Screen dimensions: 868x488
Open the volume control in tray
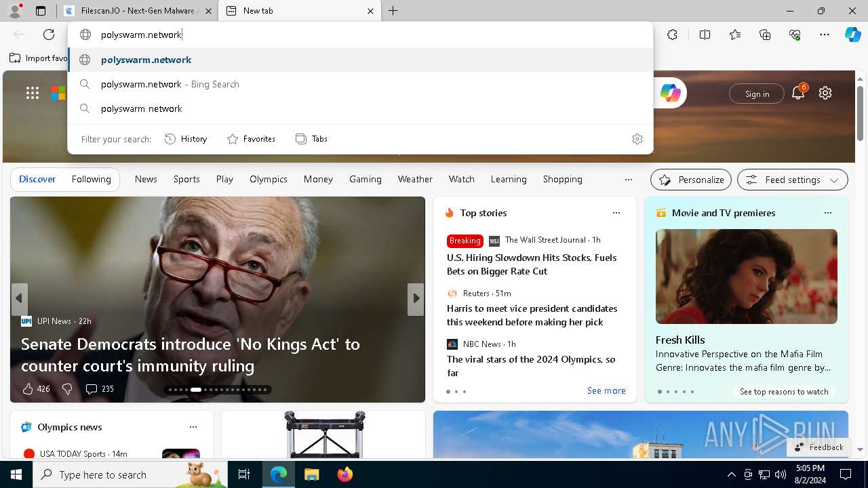click(x=781, y=474)
